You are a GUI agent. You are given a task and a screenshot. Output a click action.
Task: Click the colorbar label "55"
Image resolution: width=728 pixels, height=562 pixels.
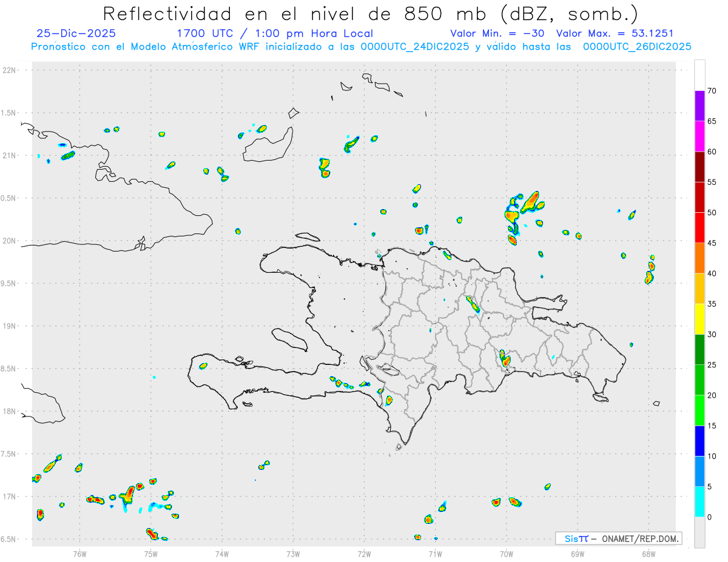712,182
